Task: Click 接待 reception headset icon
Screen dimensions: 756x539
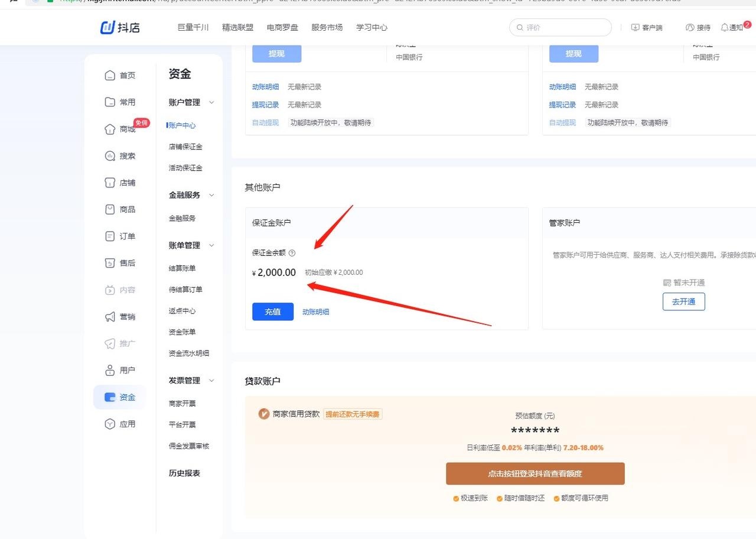Action: click(x=689, y=28)
